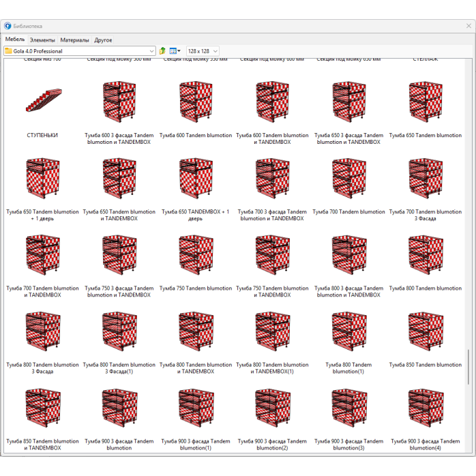The height and width of the screenshot is (476, 476).
Task: Select Тумба 750 3 фасада Tandem blumotion и TANDEMBOX thumbnail
Action: [x=119, y=254]
